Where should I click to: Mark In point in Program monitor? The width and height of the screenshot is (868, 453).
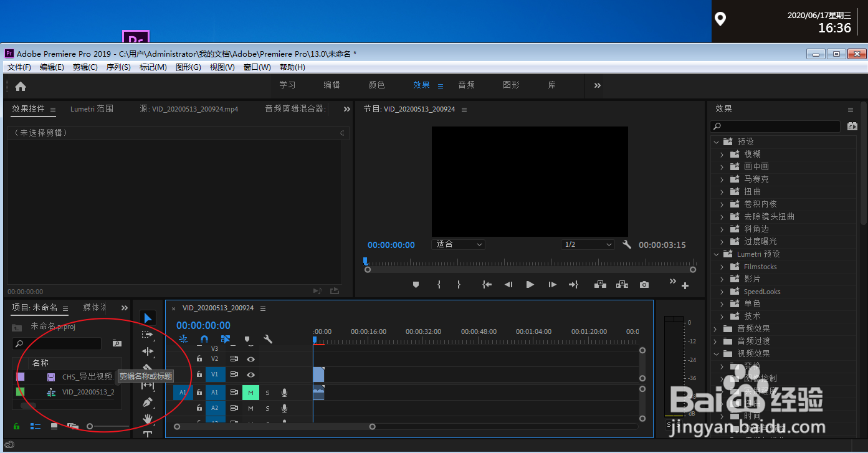[439, 285]
